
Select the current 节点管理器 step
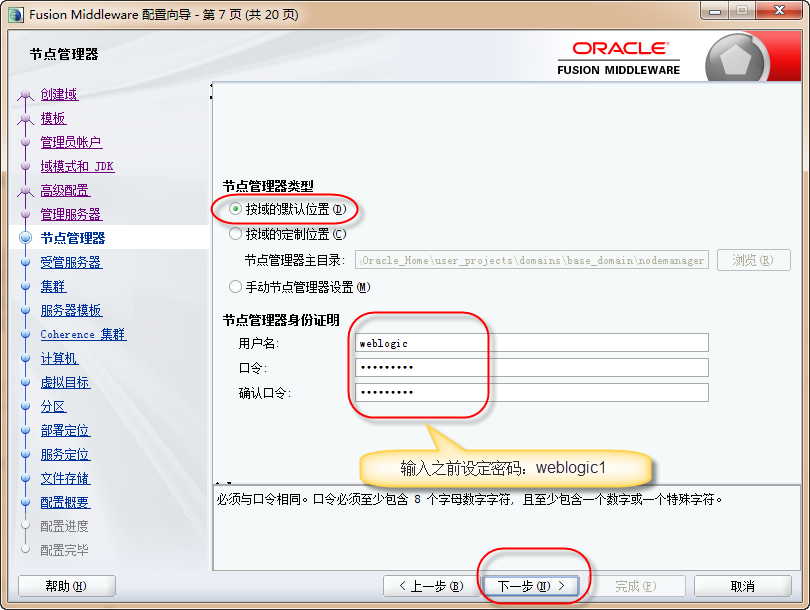(72, 238)
